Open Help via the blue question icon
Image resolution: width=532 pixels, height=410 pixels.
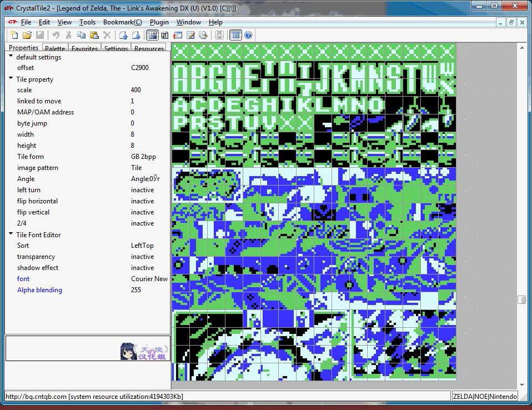click(248, 35)
